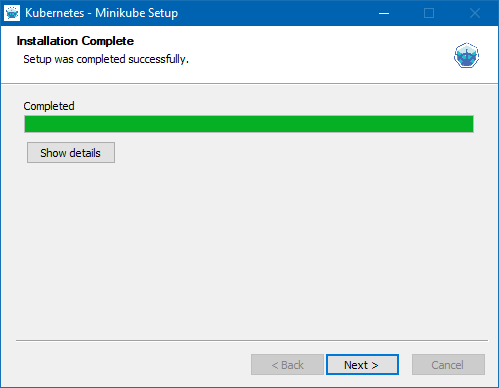The width and height of the screenshot is (499, 388).
Task: Click the empty gray area below Show details
Action: click(249, 250)
